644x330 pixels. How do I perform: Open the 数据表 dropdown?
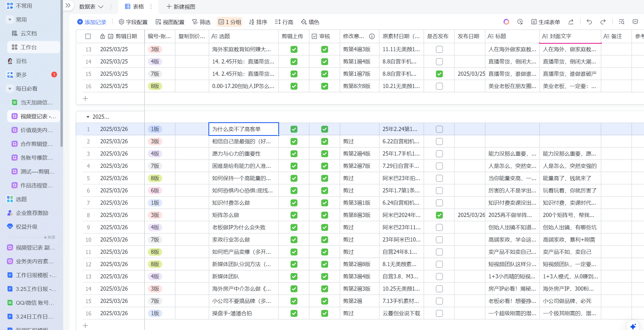[91, 7]
